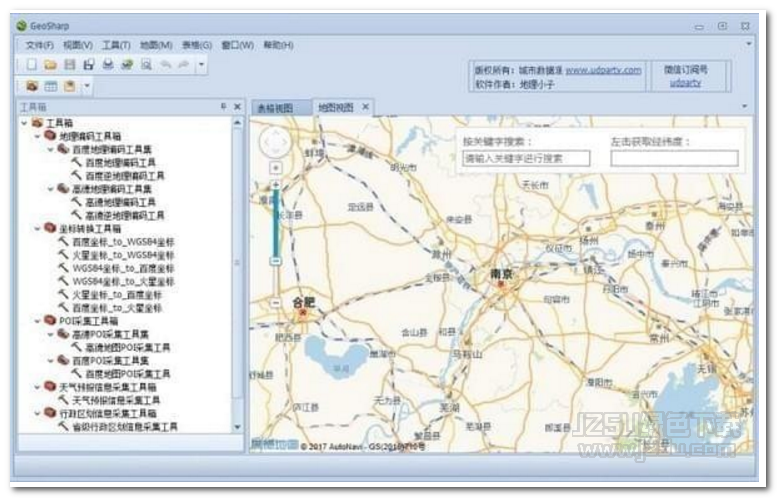Select the 高德逆地理编码工具 tool

coord(125,216)
